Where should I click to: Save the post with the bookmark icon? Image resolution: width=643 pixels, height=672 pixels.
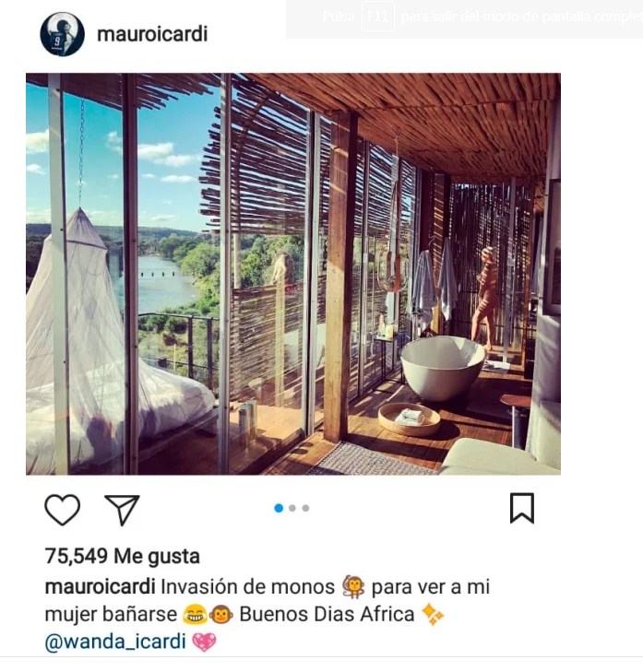click(522, 508)
